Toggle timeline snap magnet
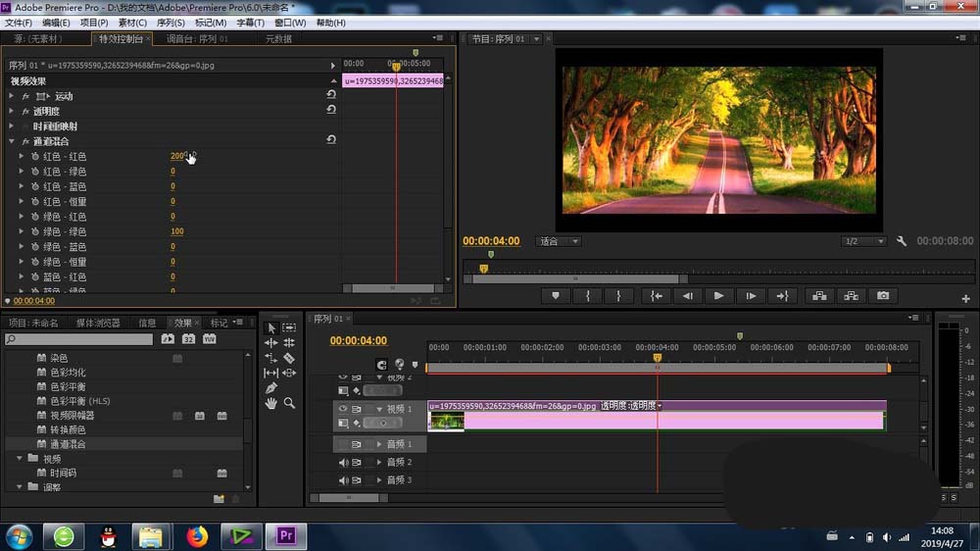This screenshot has height=551, width=980. (x=381, y=365)
